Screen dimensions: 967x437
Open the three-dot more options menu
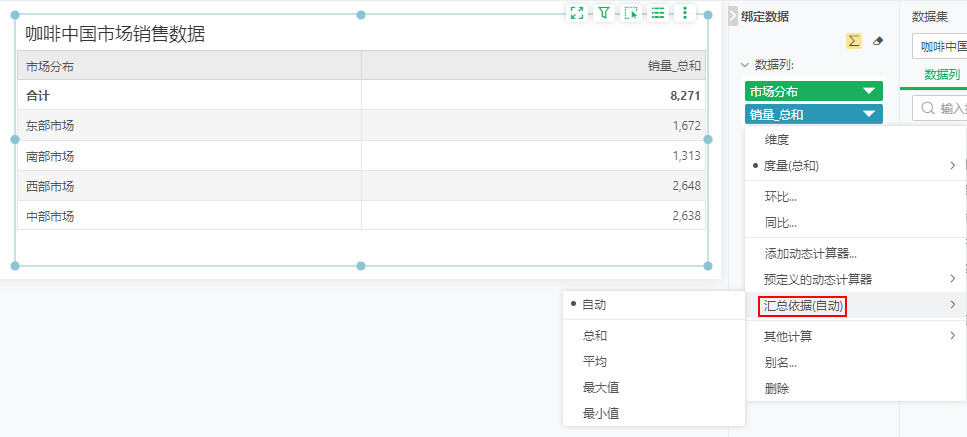tap(685, 13)
